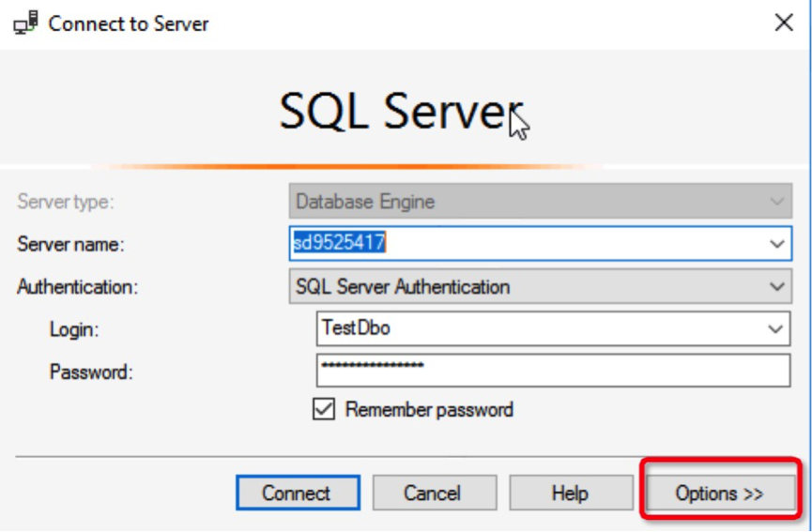Click into the masked Password field
812x532 pixels.
pos(554,370)
